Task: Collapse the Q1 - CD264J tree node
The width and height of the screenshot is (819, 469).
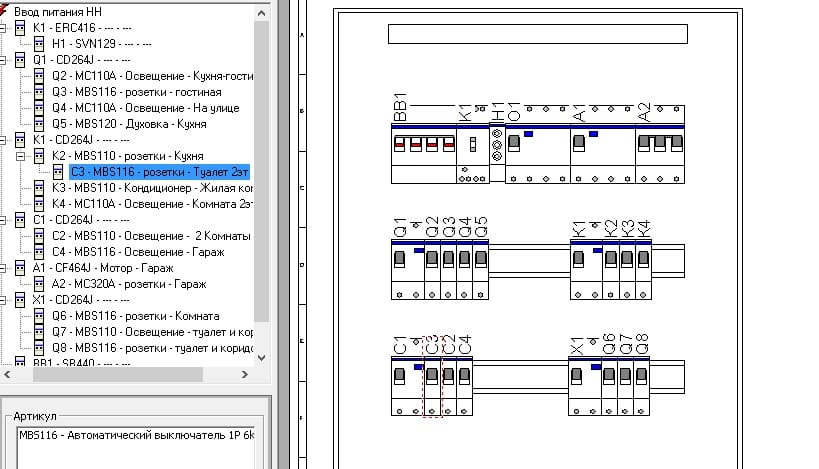Action: click(4, 60)
